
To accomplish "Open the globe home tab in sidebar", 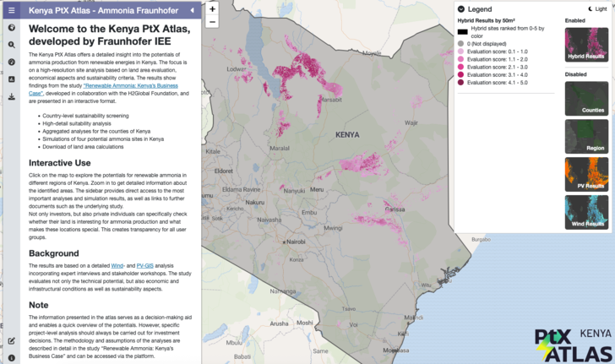I will click(12, 28).
